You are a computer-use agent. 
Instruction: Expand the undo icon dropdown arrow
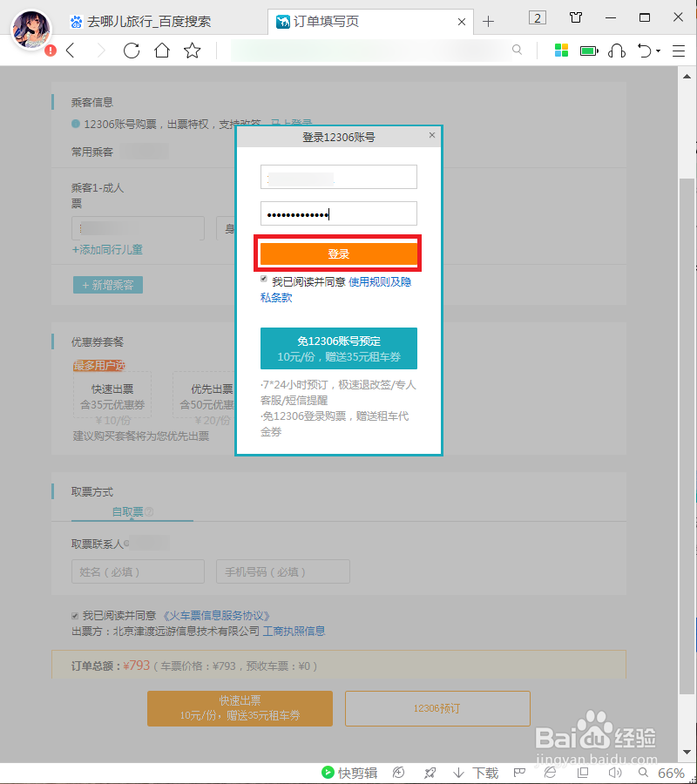658,51
